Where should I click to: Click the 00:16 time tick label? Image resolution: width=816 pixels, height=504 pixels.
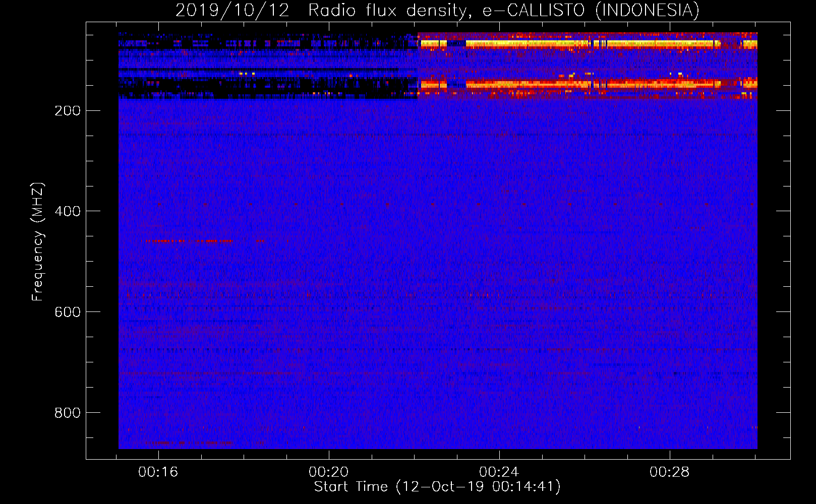[158, 472]
